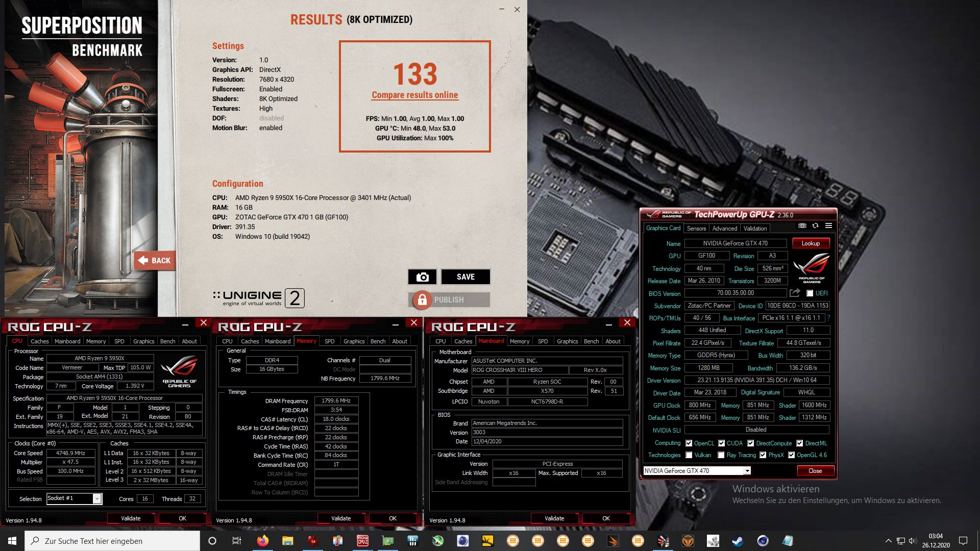Show hidden tray icons chevron

coord(888,541)
